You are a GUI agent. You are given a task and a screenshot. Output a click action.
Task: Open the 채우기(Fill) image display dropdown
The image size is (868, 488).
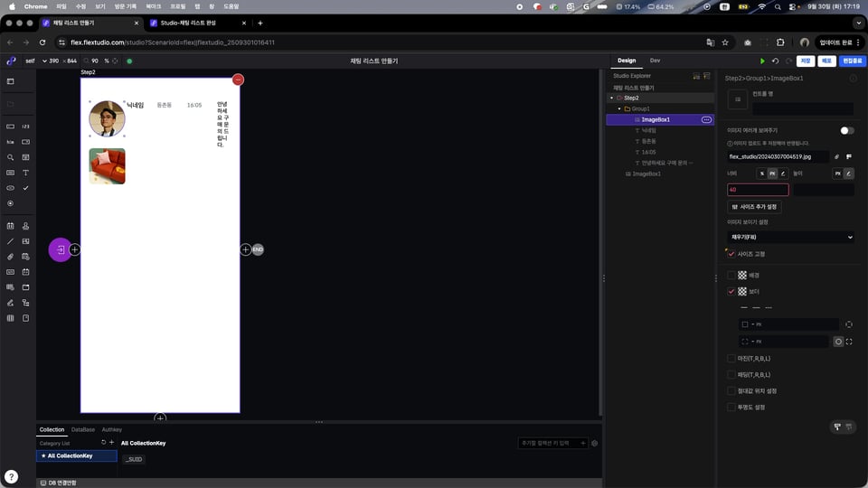click(x=790, y=237)
